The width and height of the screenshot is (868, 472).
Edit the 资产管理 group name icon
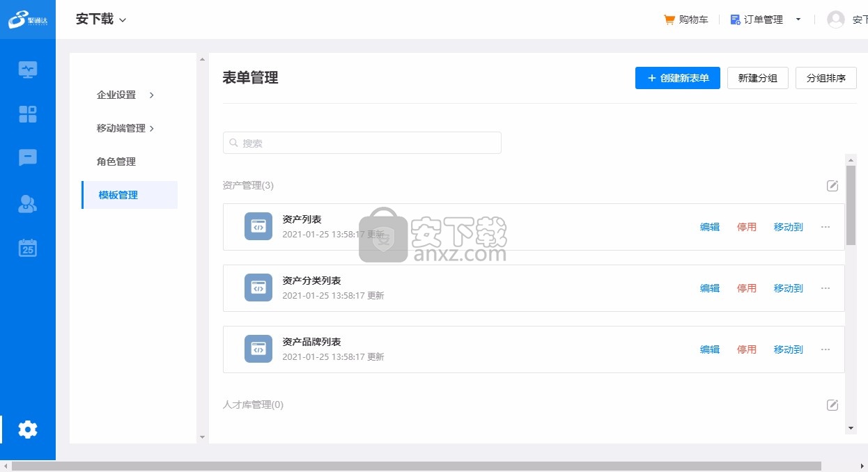click(x=832, y=185)
